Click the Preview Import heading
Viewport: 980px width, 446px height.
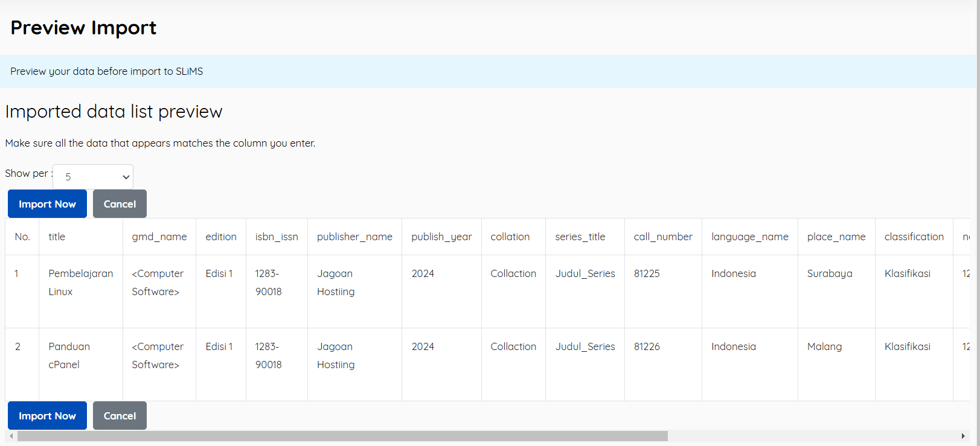tap(83, 28)
